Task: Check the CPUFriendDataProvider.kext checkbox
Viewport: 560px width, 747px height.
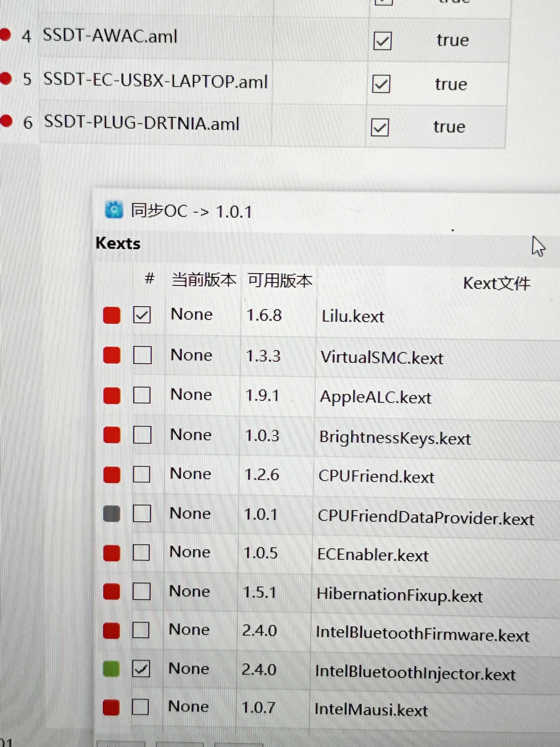Action: click(x=141, y=514)
